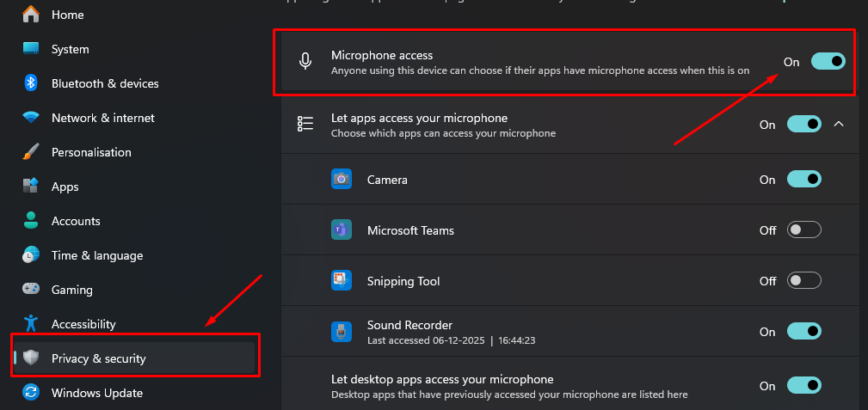The image size is (868, 410).
Task: Click the Windows Update refresh icon
Action: [31, 393]
